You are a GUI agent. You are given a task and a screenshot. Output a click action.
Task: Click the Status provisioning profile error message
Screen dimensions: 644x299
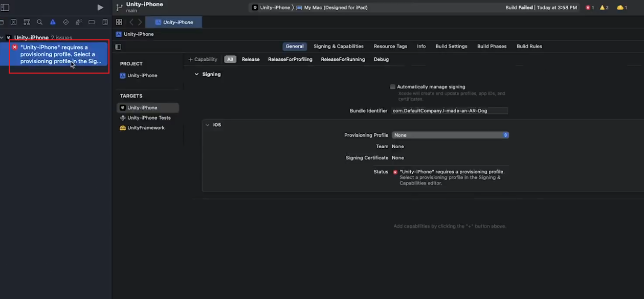[x=452, y=177]
